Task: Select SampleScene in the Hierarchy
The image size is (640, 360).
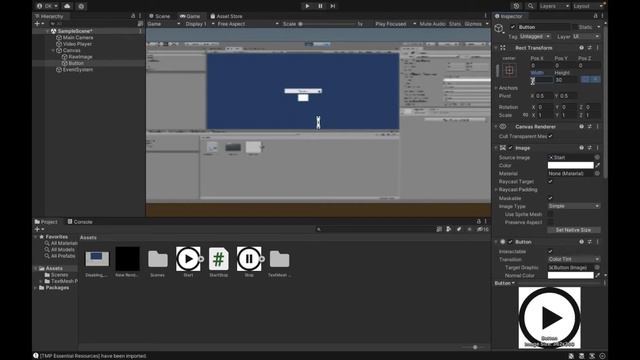Action: (75, 31)
